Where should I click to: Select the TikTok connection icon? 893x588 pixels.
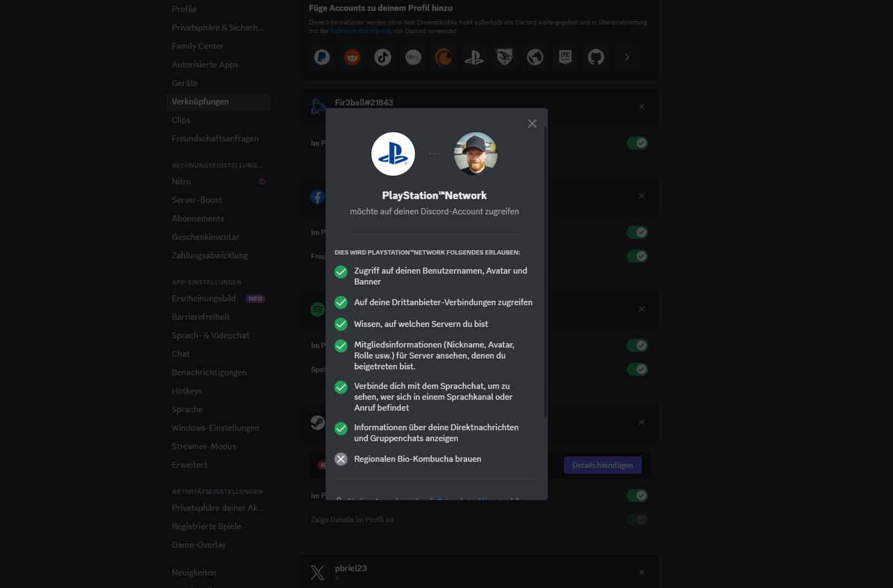pyautogui.click(x=383, y=57)
